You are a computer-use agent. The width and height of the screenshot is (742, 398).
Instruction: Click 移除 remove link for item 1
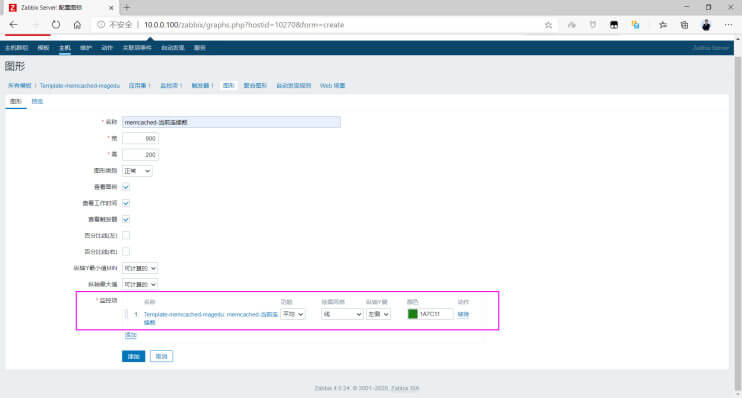click(x=463, y=314)
